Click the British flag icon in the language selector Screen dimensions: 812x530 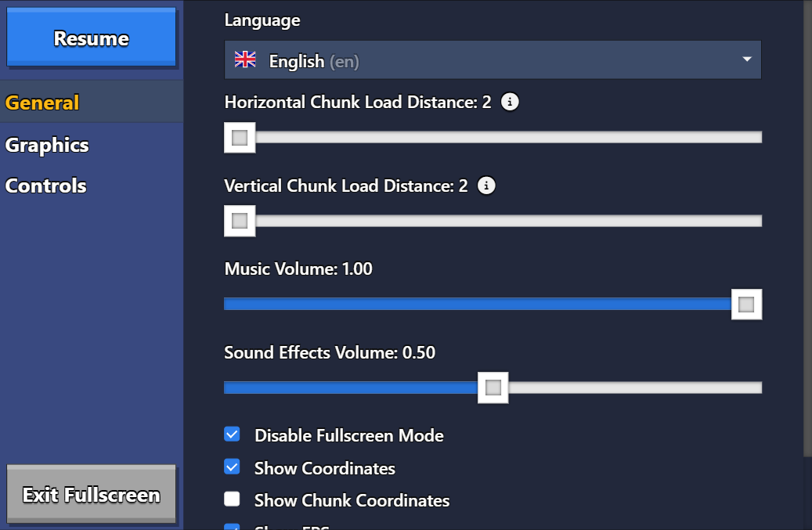(245, 59)
